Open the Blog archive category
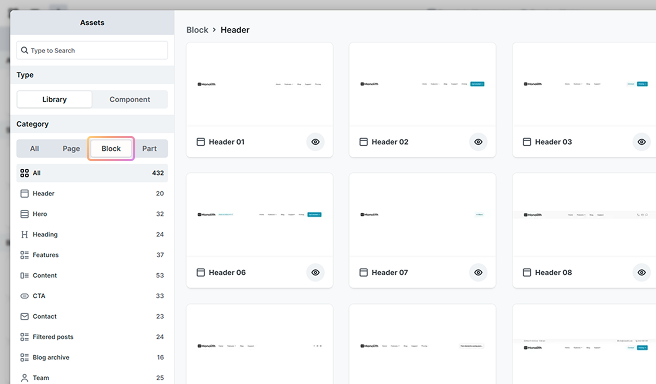 tap(92, 357)
